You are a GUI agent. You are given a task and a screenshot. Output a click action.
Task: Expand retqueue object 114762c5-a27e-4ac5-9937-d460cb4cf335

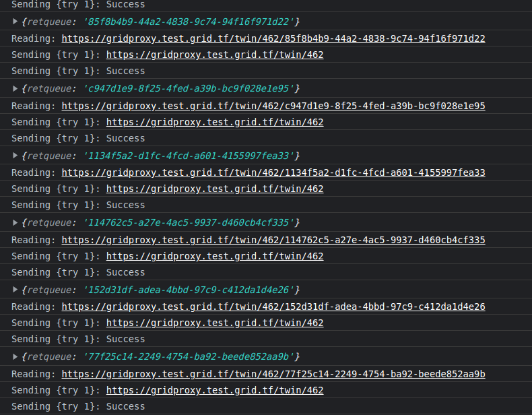coord(15,222)
